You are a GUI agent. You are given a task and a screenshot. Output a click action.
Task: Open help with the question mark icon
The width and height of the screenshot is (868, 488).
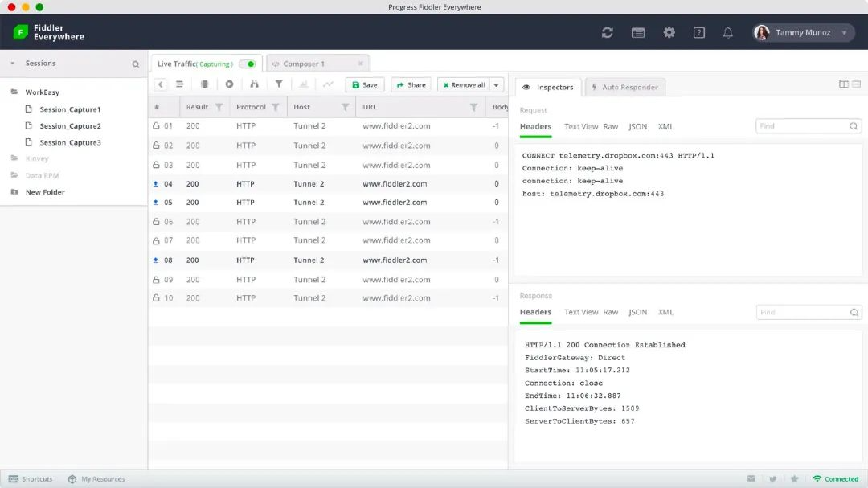point(698,33)
